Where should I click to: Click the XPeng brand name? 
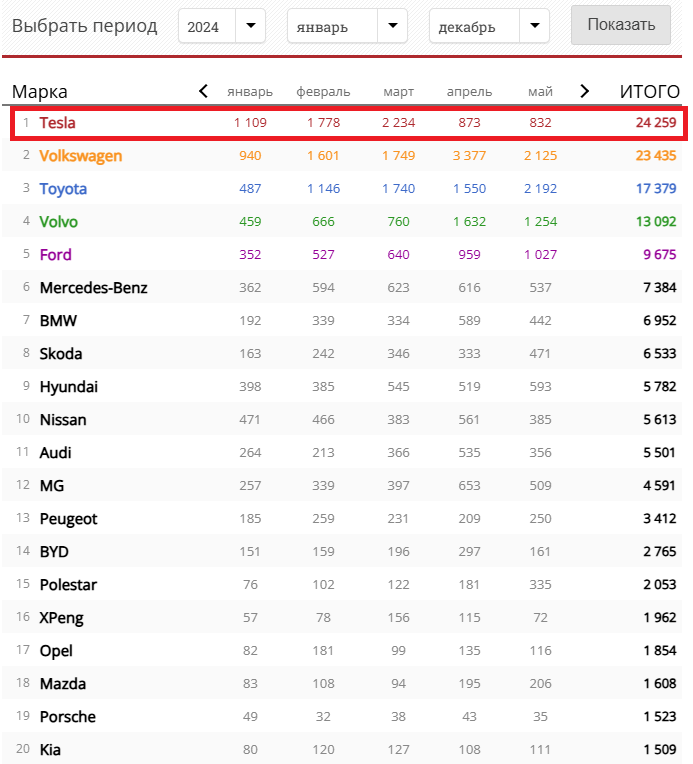point(61,618)
